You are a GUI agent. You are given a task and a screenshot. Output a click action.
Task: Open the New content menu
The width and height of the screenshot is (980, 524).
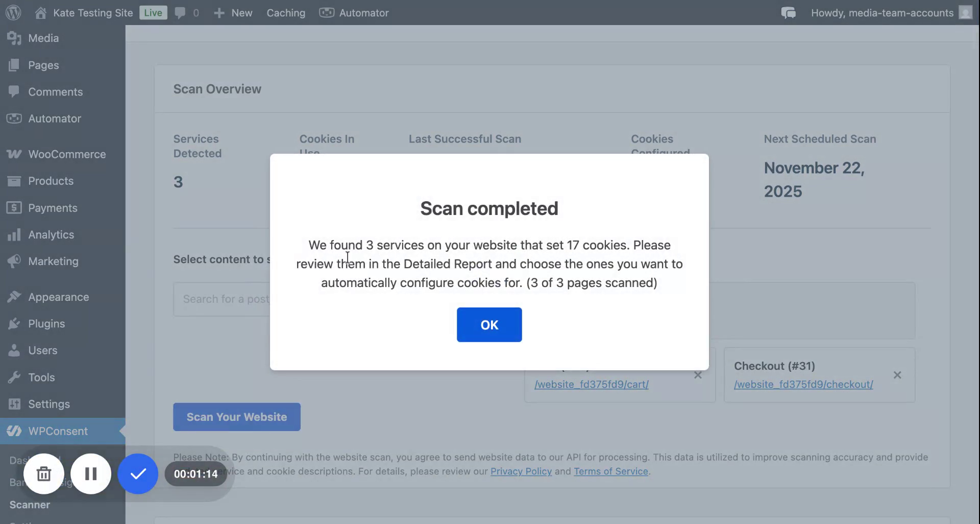(x=233, y=13)
